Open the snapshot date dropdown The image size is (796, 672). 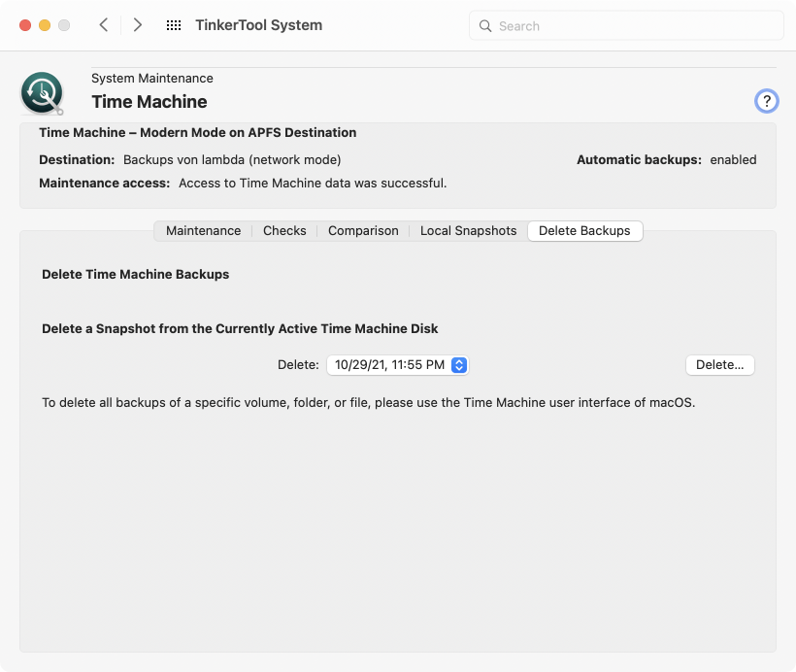pos(397,365)
